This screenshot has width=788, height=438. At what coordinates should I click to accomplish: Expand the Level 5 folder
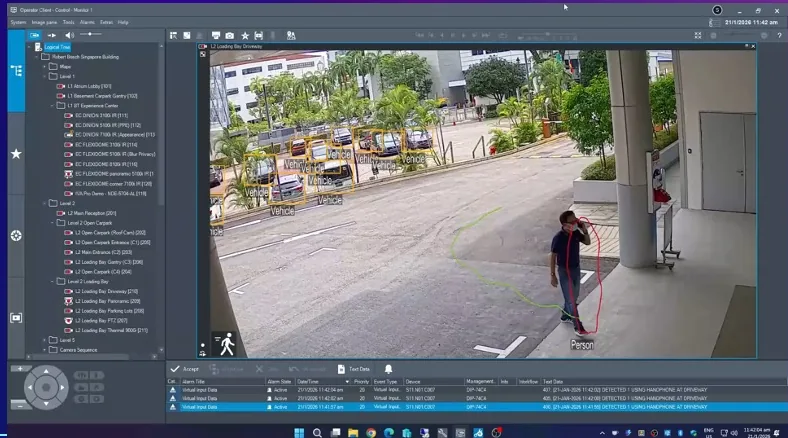tap(45, 340)
